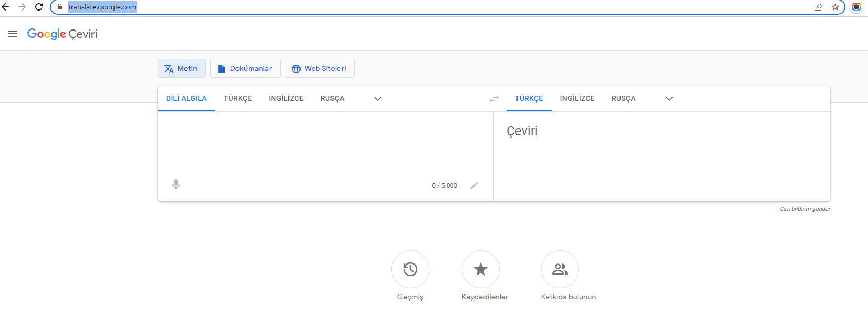Image resolution: width=868 pixels, height=325 pixels.
Task: Click the share page icon in address bar
Action: (819, 7)
